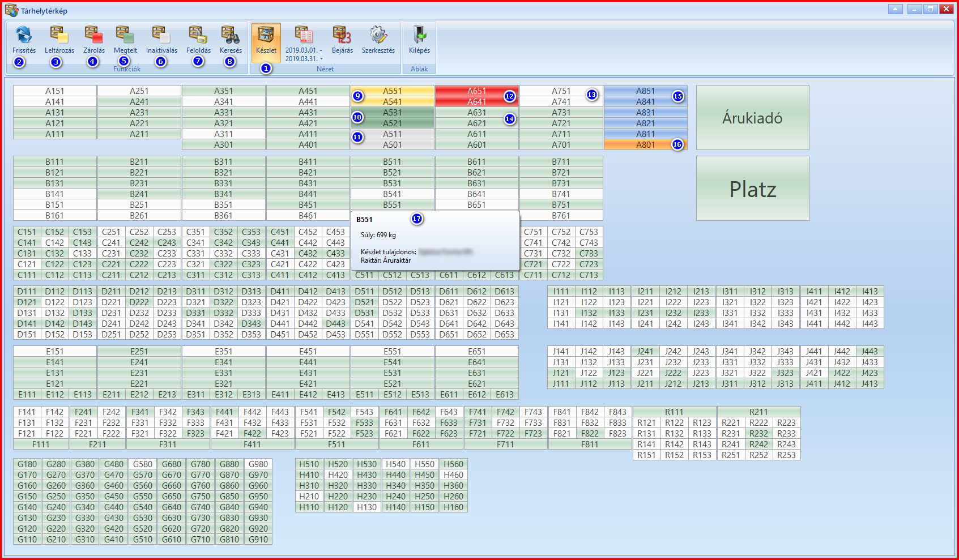Click storage cell G910
Viewport: 959px width, 560px height.
258,540
